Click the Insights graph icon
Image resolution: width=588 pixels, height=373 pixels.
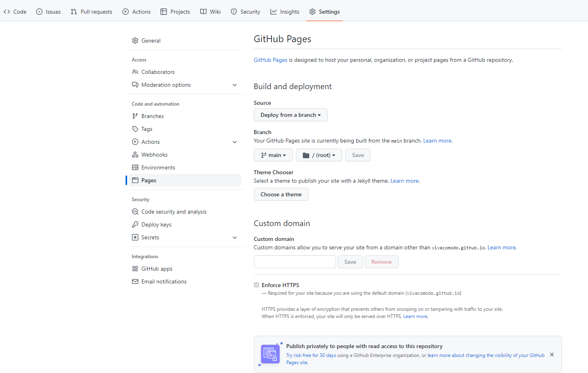(x=274, y=12)
